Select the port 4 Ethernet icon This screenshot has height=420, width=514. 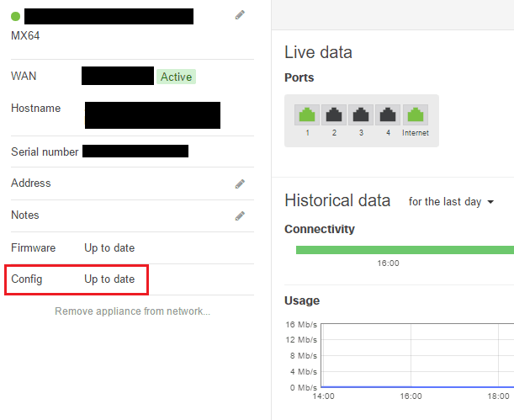click(x=388, y=115)
